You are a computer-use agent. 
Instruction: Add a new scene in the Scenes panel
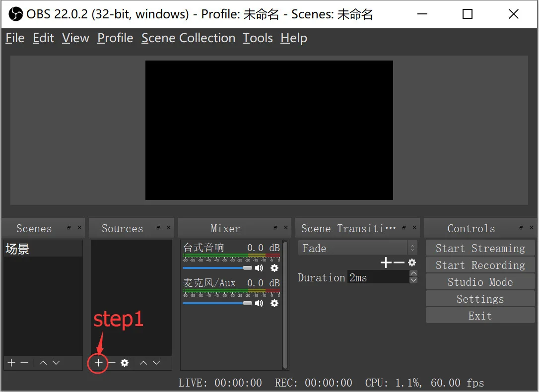click(11, 363)
